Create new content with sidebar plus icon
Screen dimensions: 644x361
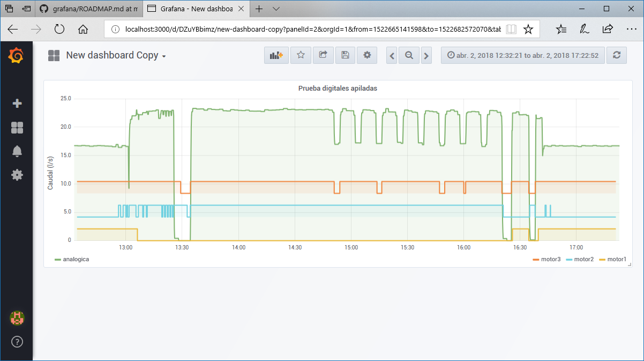pyautogui.click(x=17, y=104)
